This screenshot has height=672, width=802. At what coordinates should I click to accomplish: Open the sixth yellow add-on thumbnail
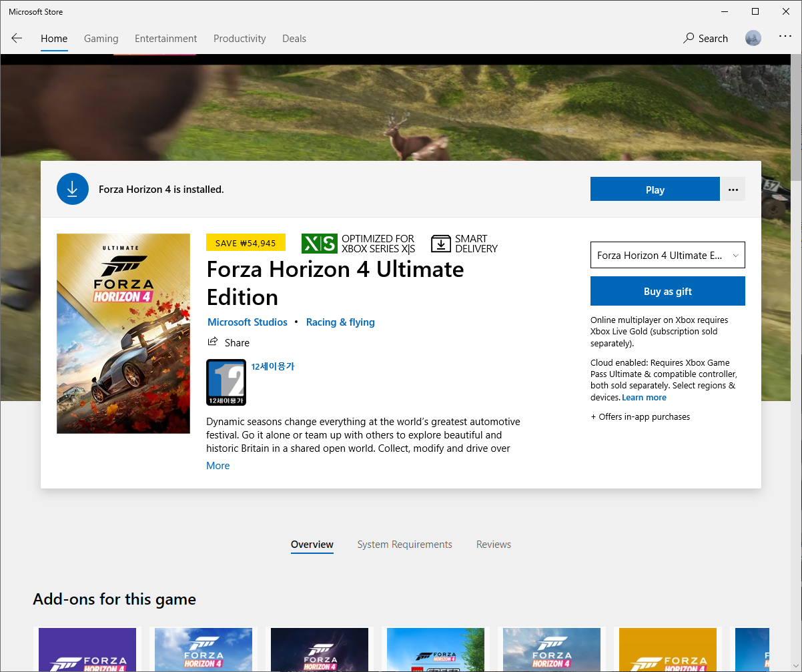click(668, 649)
